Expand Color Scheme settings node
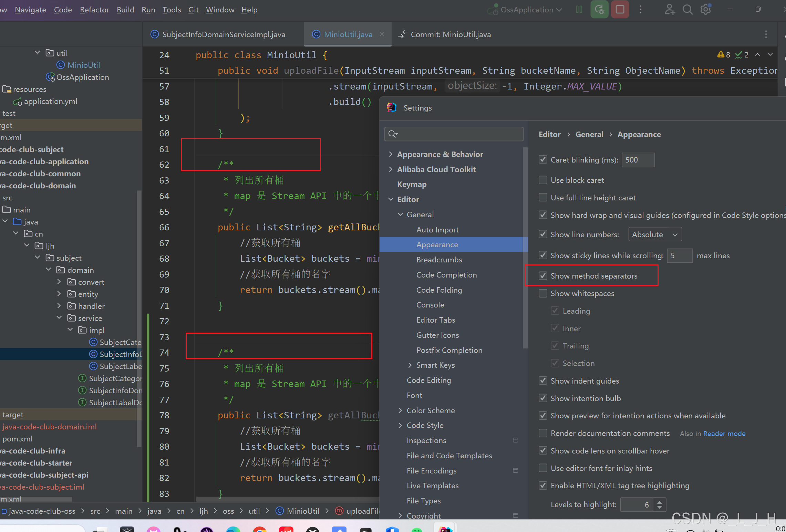The image size is (786, 532). (400, 410)
